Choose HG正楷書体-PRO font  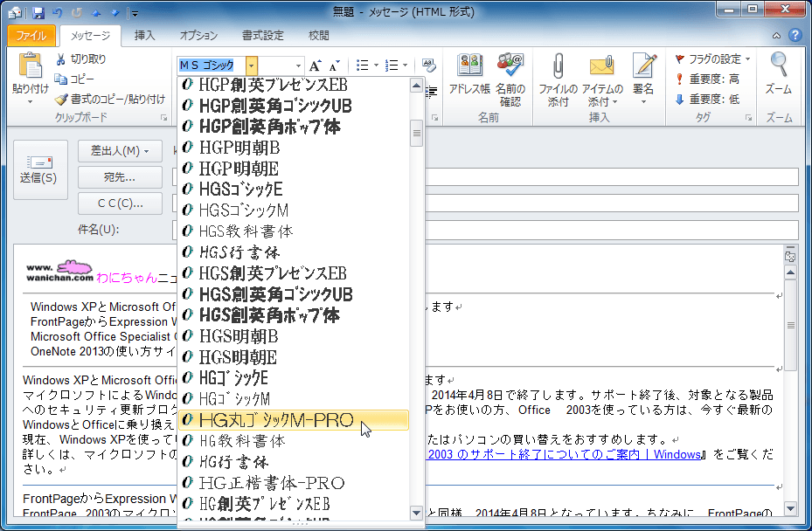click(294, 483)
